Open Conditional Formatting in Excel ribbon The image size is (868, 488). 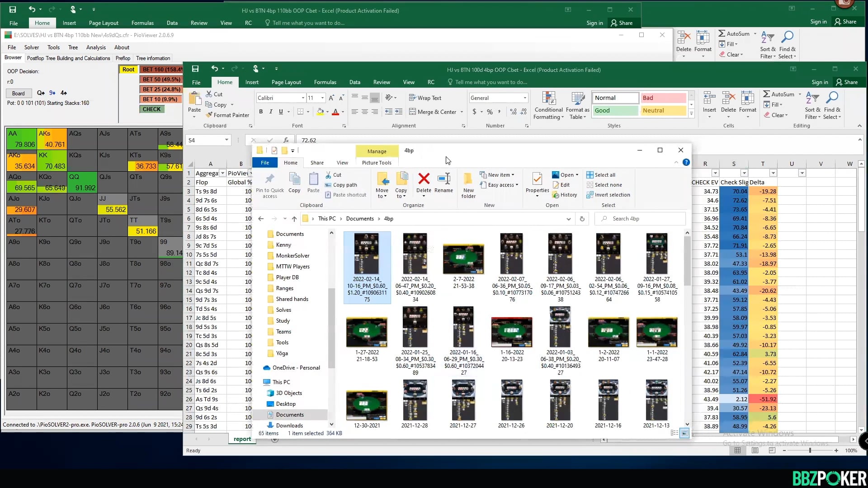click(548, 106)
